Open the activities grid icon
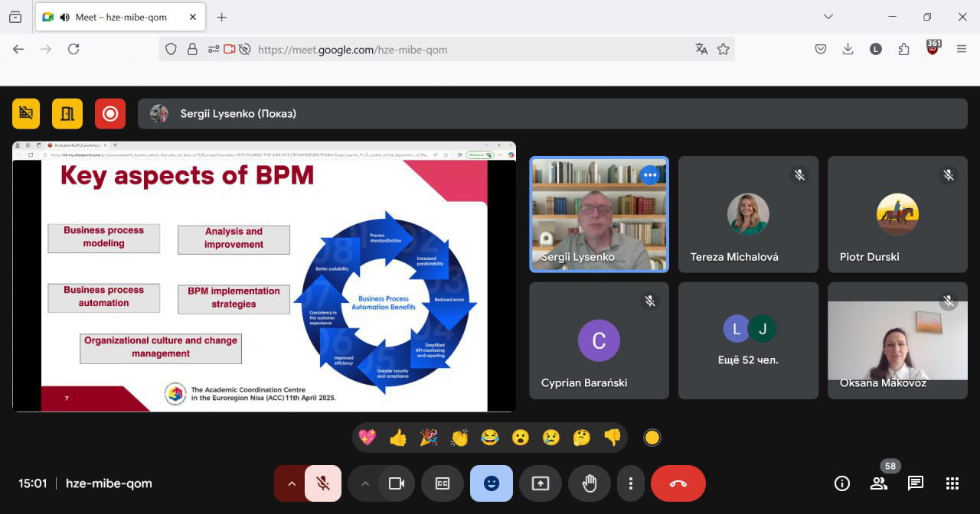The height and width of the screenshot is (514, 980). [x=952, y=483]
